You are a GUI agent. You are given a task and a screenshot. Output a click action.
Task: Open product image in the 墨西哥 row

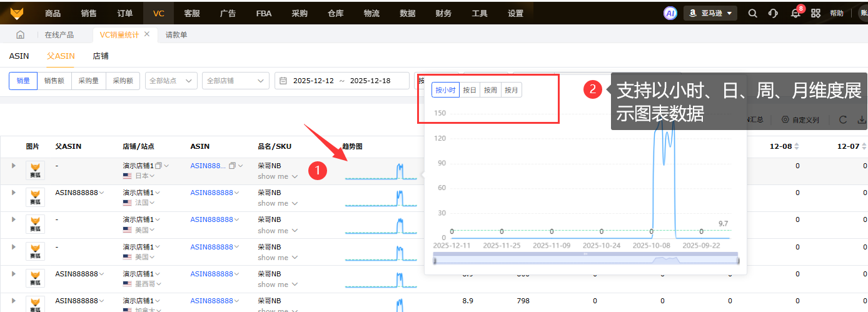[35, 278]
